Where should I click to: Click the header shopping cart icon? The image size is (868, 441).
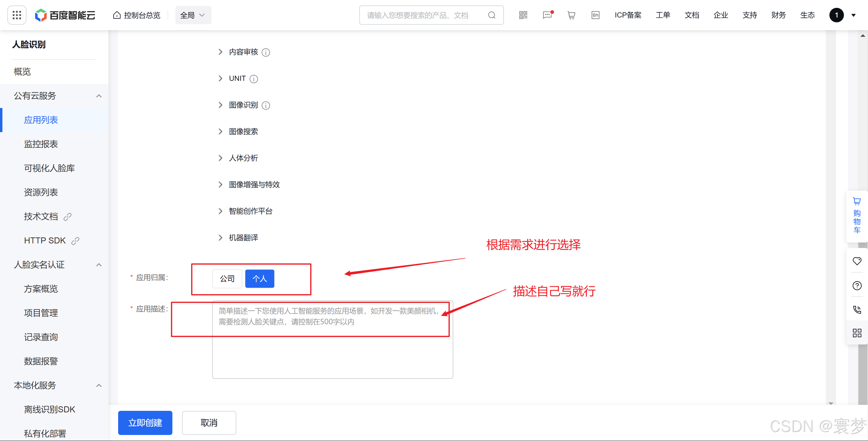[571, 15]
